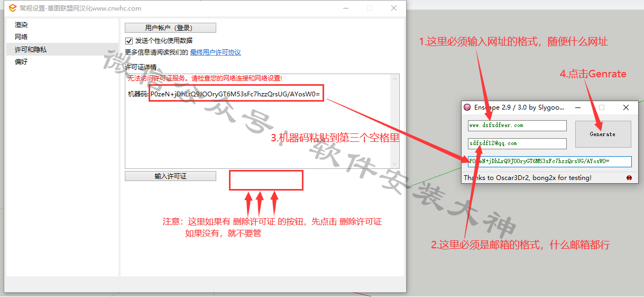The image size is (644, 297).
Task: Select 网络 in the settings sidebar
Action: pyautogui.click(x=21, y=37)
